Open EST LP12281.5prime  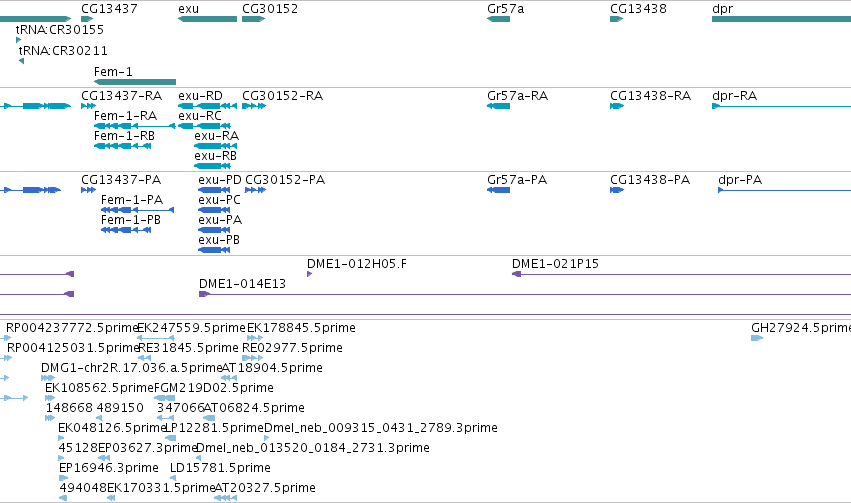point(214,428)
